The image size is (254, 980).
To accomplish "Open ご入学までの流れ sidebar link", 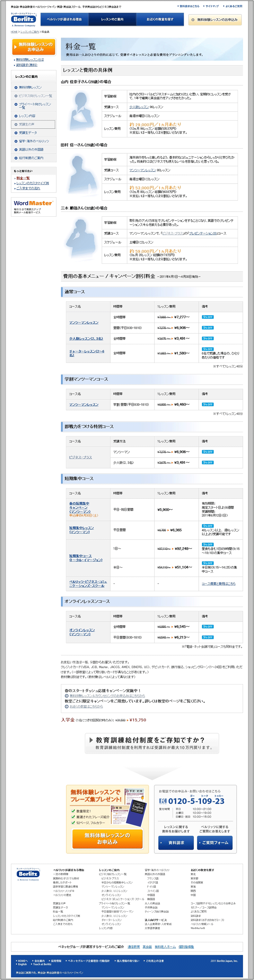I will (28, 188).
